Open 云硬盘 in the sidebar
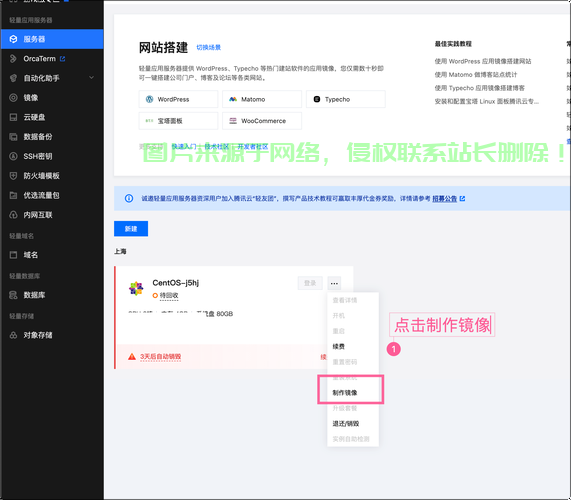Viewport: 571px width, 500px height. coord(34,117)
